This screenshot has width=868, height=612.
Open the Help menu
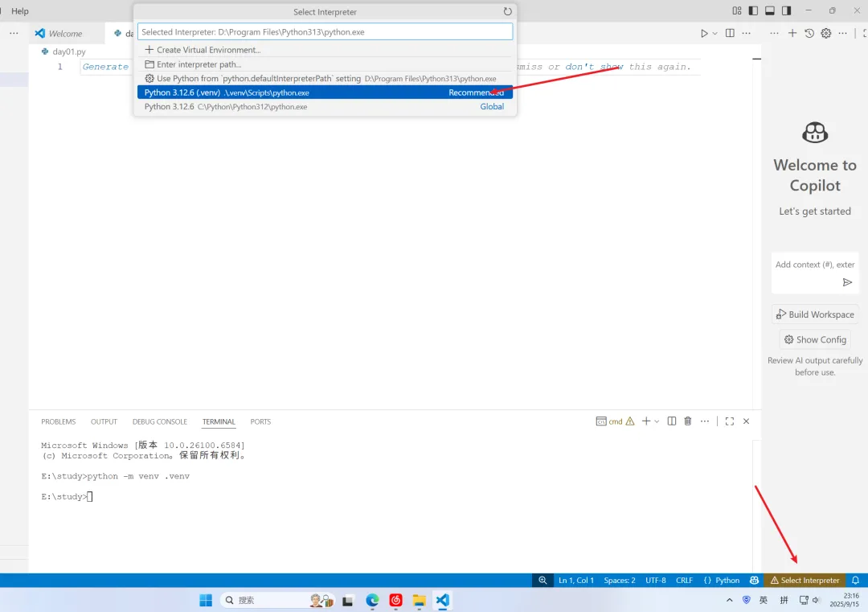20,11
